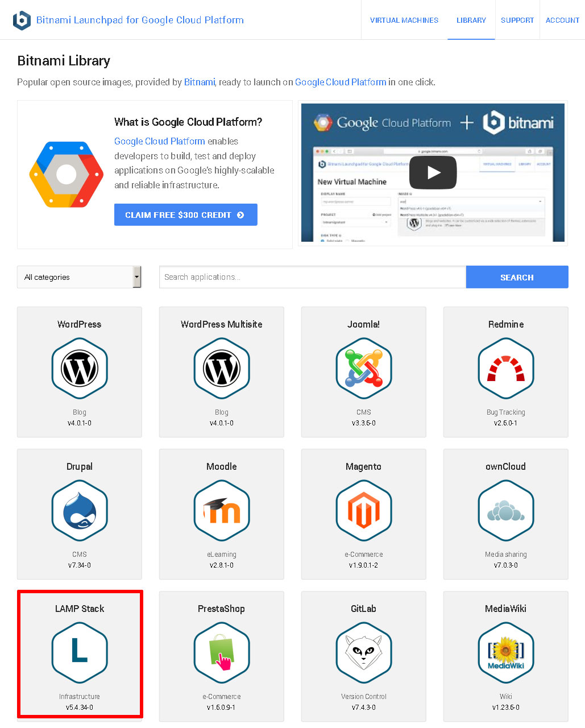Image resolution: width=585 pixels, height=728 pixels.
Task: Click the Drupal card title
Action: point(80,466)
